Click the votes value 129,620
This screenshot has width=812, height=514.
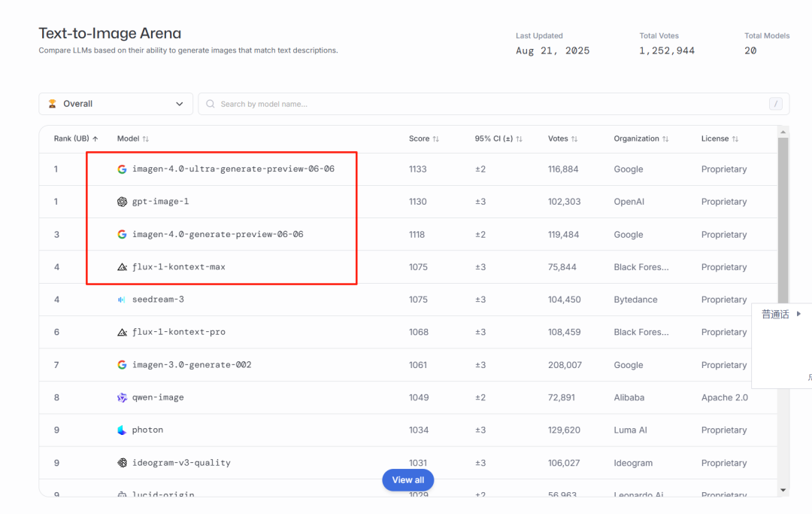tap(564, 430)
